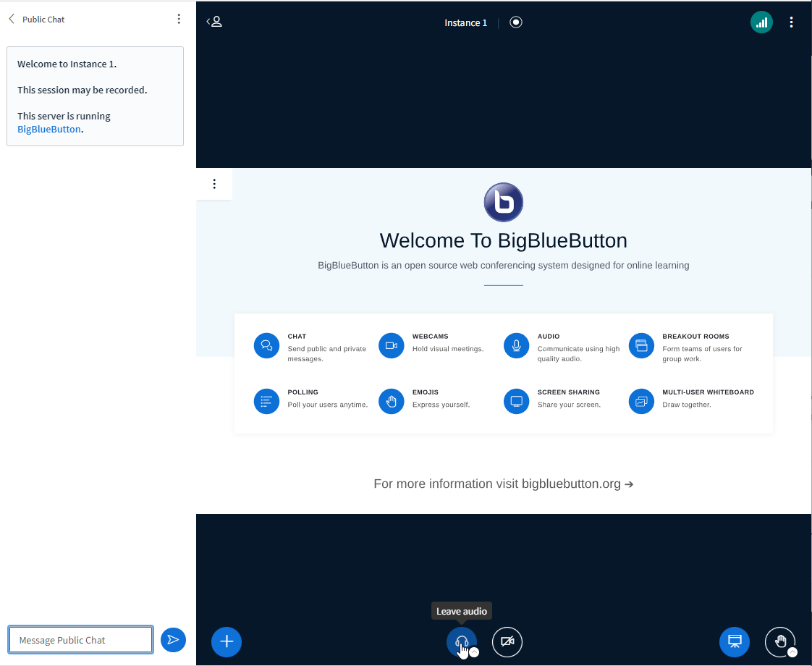Click the MULTI-USER WHITEBOARD label
The image size is (812, 666).
point(708,392)
